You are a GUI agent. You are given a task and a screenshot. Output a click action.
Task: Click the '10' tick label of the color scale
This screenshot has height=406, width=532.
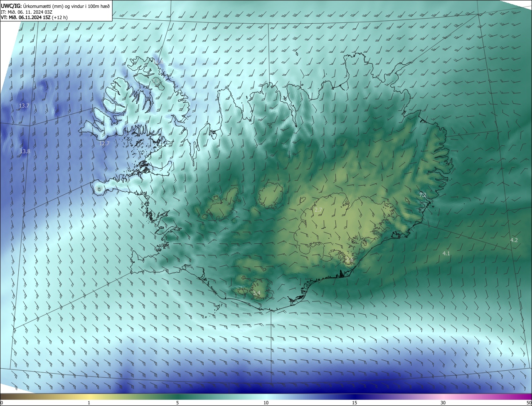(x=266, y=403)
